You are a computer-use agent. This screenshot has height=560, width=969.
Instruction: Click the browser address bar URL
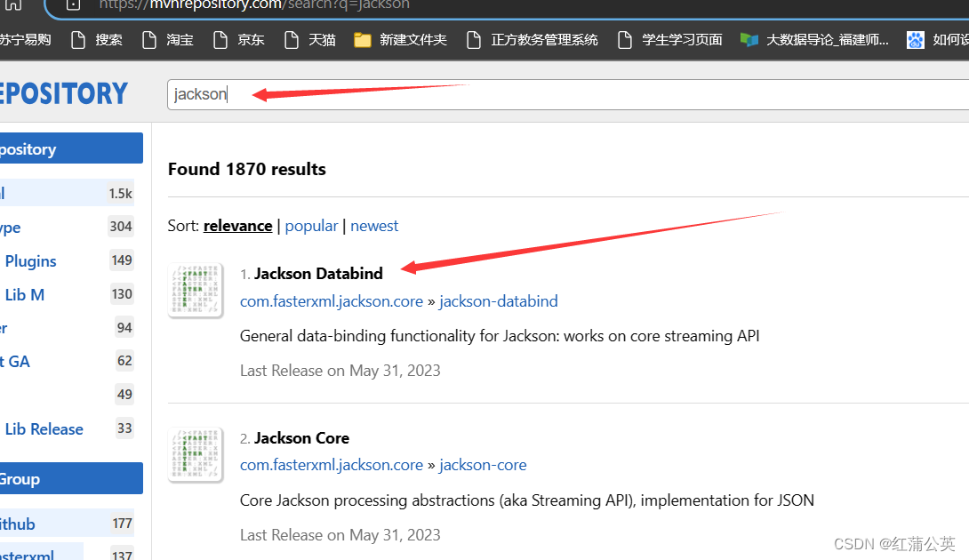[254, 5]
